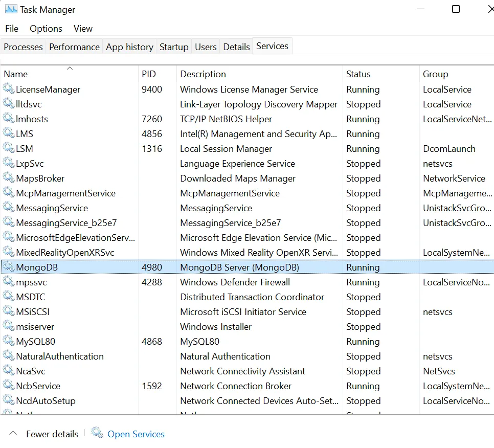Viewport: 494px width, 448px height.
Task: Click the NaturalAuthentication gear icon
Action: click(9, 355)
